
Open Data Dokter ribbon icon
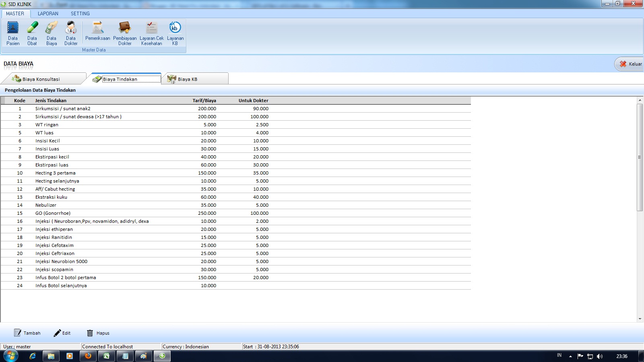[71, 33]
